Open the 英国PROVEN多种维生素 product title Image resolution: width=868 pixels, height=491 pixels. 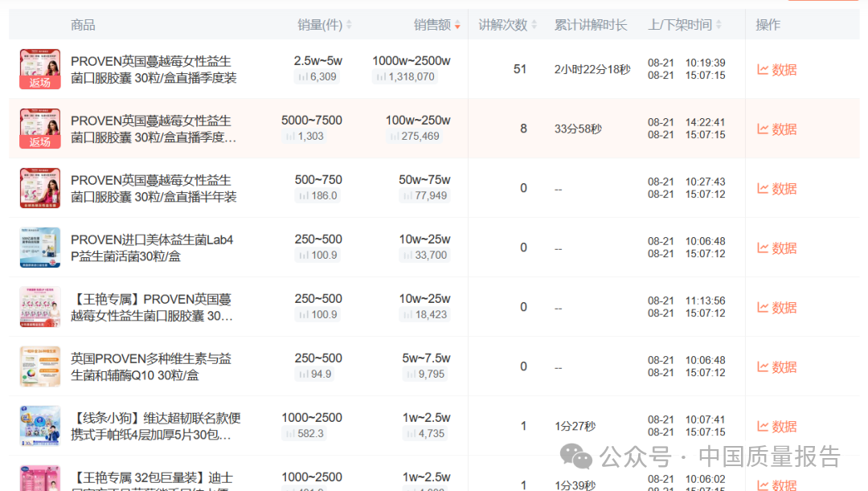151,366
